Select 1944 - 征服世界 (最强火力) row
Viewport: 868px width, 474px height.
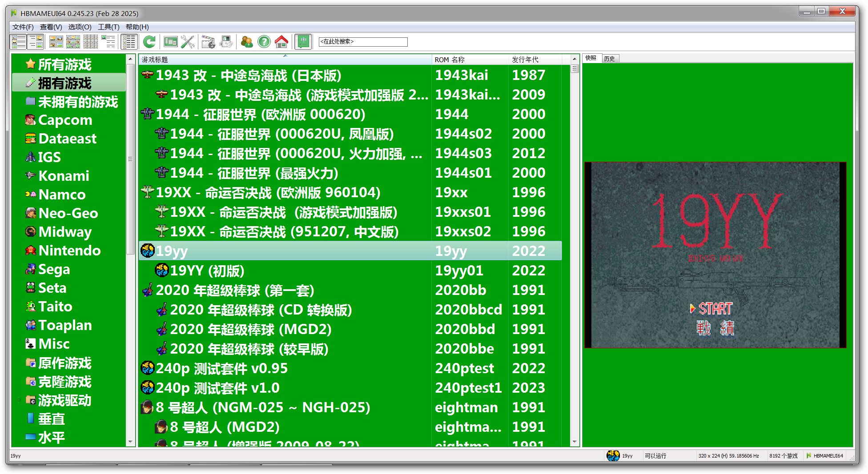tap(350, 173)
